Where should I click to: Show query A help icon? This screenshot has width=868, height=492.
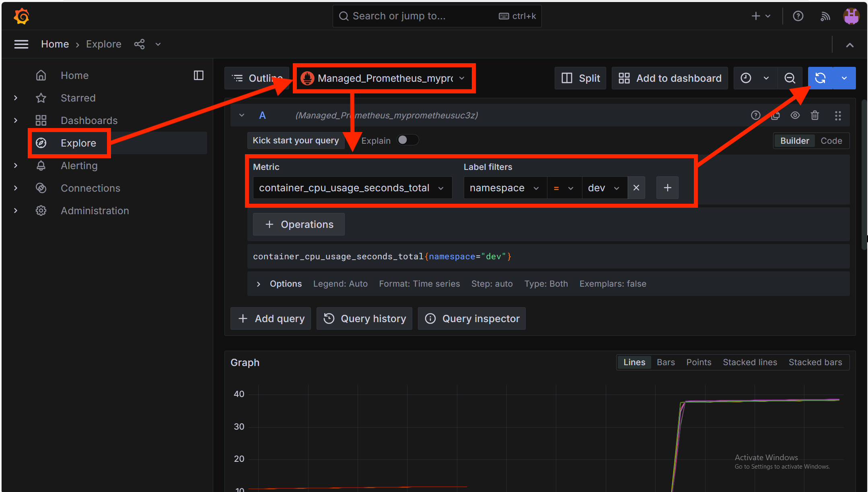pos(756,116)
